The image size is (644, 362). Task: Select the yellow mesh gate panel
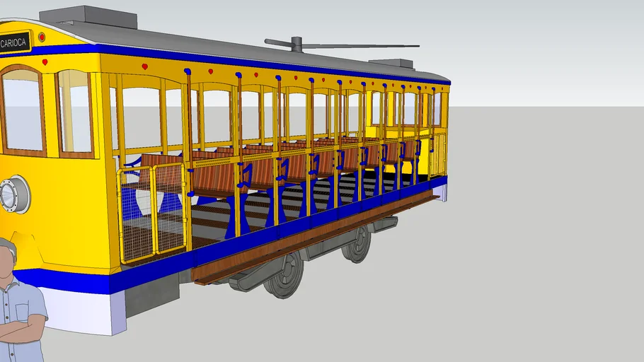(153, 212)
